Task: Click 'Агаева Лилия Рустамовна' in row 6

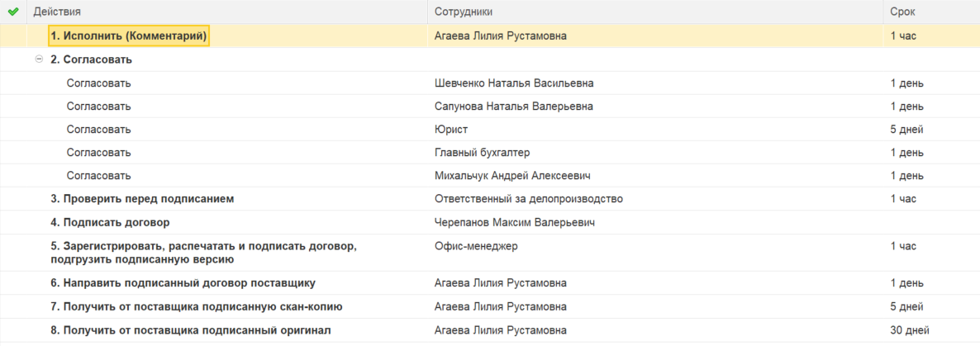Action: tap(501, 283)
